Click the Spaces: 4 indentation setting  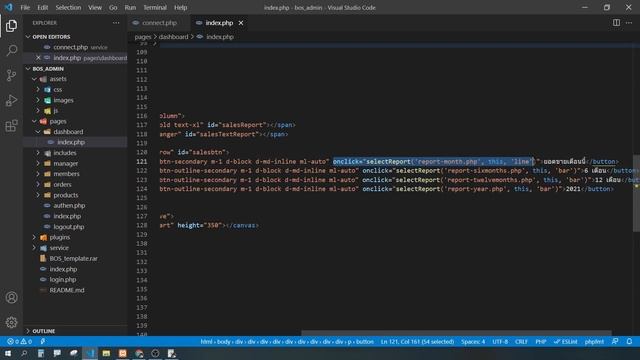point(473,341)
